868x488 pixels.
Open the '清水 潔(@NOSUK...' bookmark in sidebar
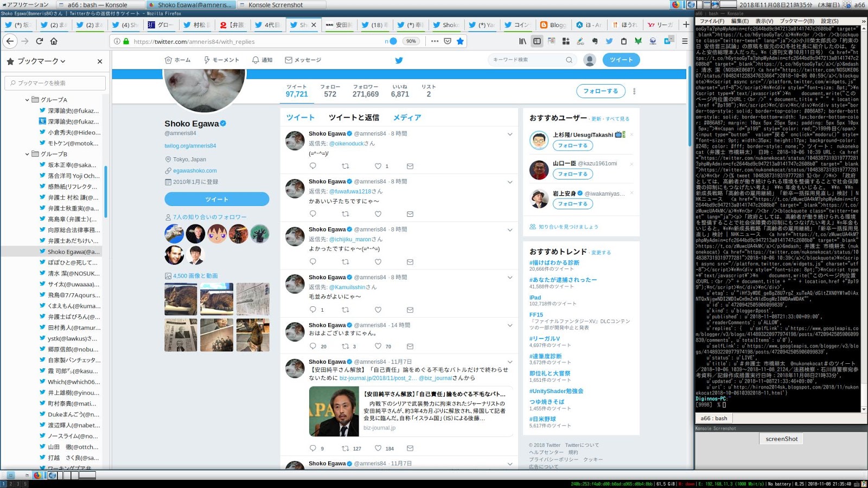point(73,273)
